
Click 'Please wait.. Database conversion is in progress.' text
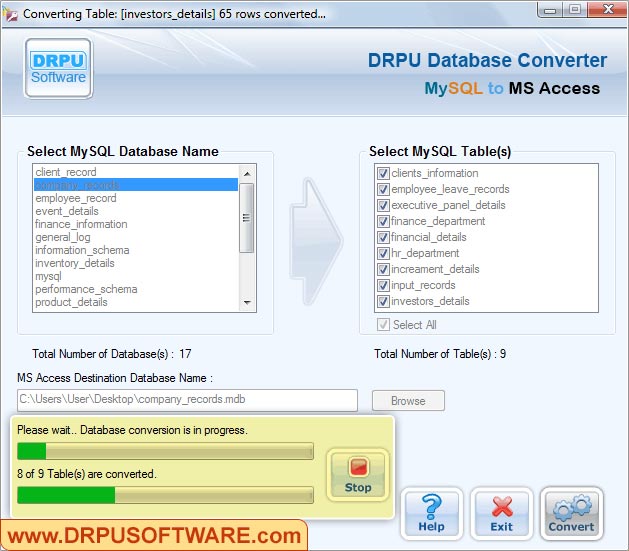tap(132, 430)
